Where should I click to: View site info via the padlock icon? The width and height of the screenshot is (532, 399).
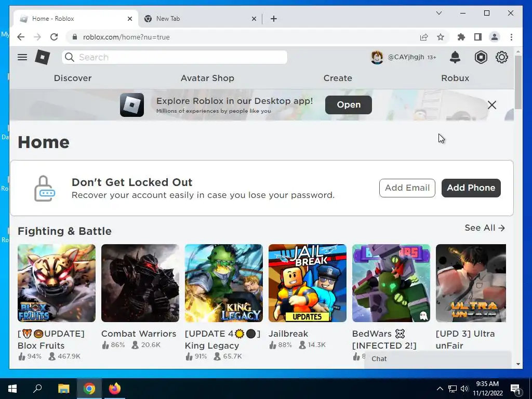click(75, 37)
